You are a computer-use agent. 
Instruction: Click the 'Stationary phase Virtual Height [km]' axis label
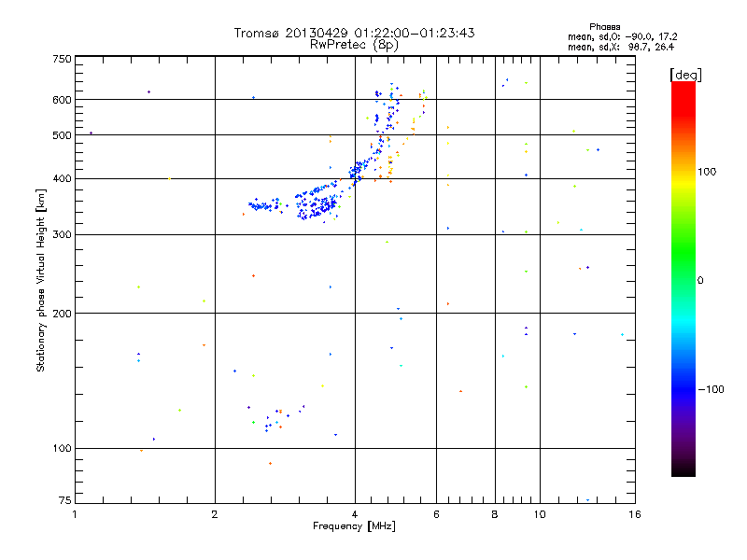click(41, 280)
